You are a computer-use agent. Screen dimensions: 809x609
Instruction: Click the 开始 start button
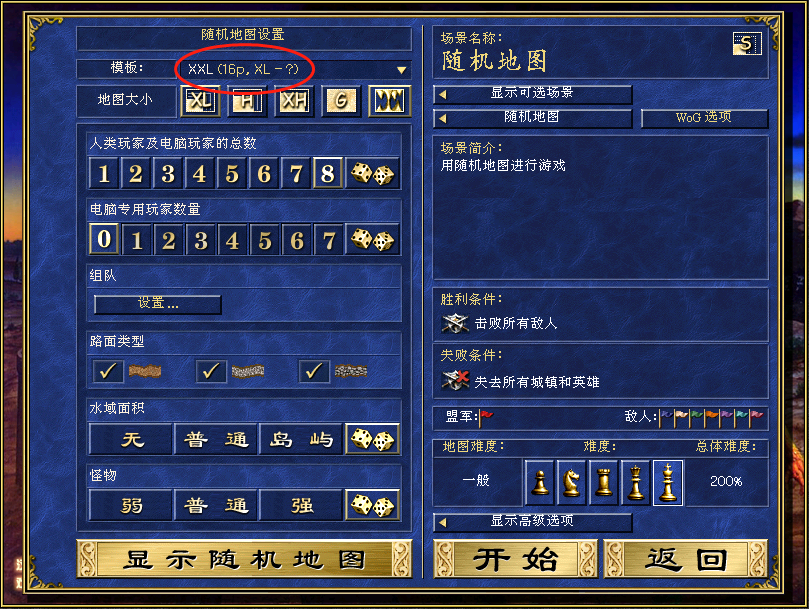(x=515, y=559)
